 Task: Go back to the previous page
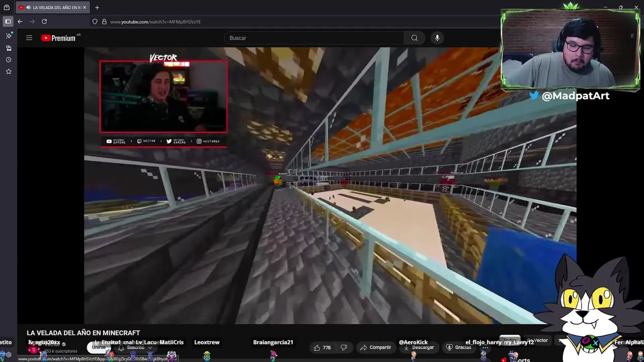click(x=20, y=22)
